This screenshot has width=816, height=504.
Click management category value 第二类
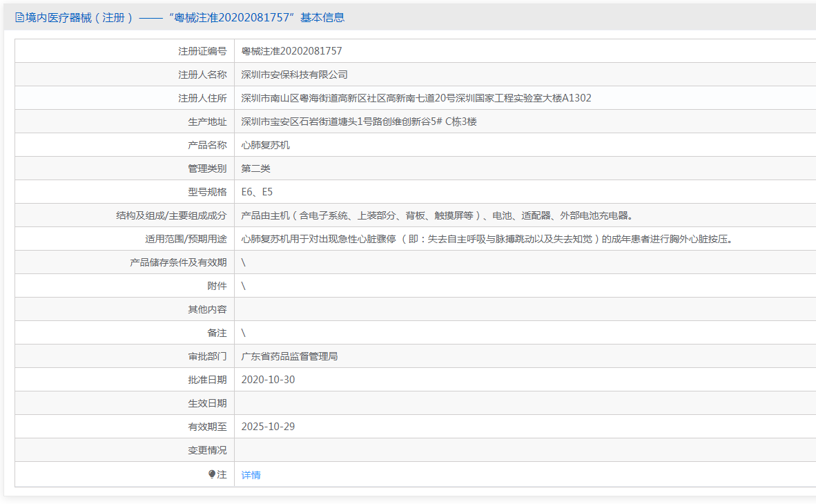click(256, 168)
